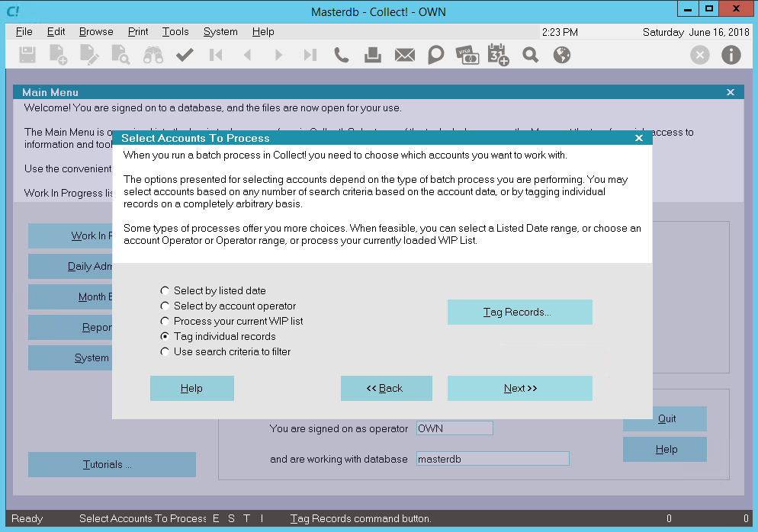Viewport: 758px width, 532px height.
Task: Click the page with magnifier Find icon
Action: click(120, 55)
